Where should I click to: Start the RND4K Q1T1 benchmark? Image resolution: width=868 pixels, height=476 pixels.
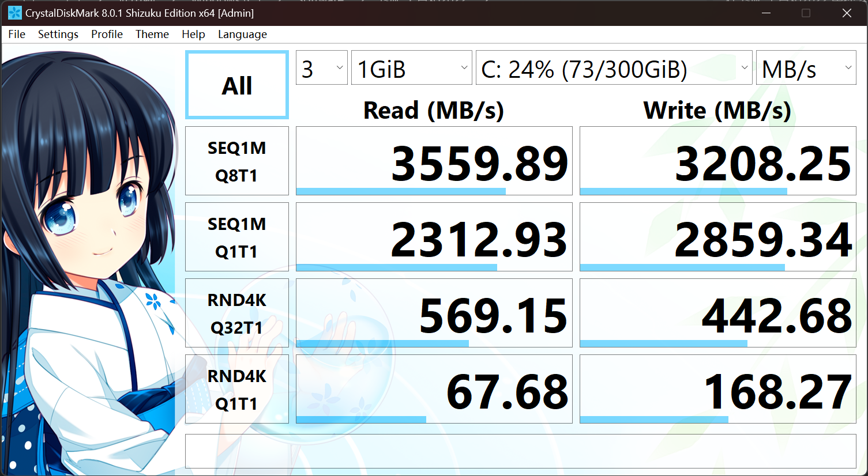(x=237, y=390)
